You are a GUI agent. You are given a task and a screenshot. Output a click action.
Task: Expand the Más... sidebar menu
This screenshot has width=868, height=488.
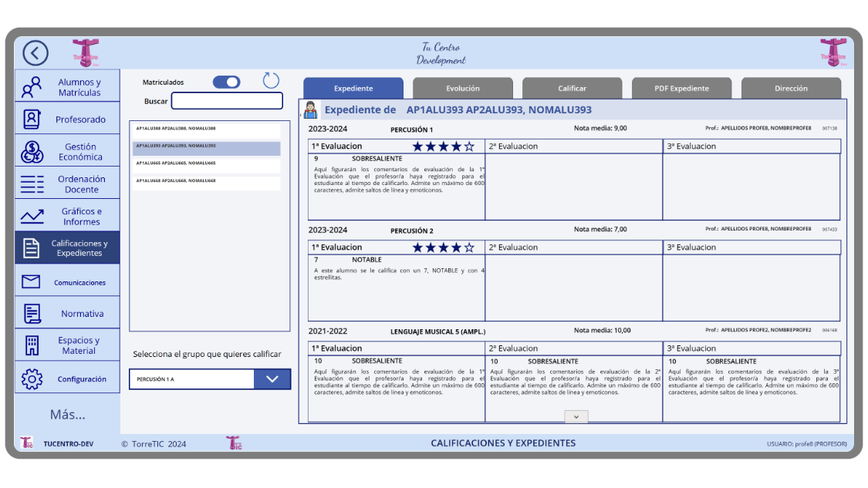tap(68, 415)
